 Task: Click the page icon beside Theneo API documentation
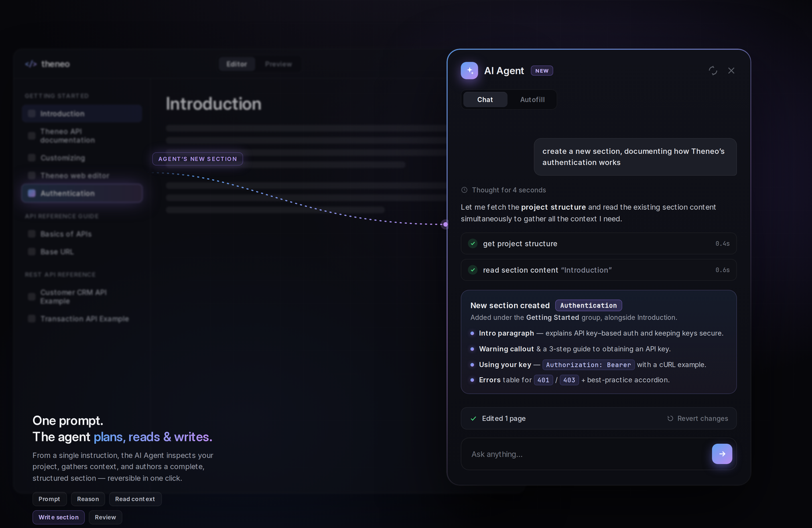click(32, 136)
